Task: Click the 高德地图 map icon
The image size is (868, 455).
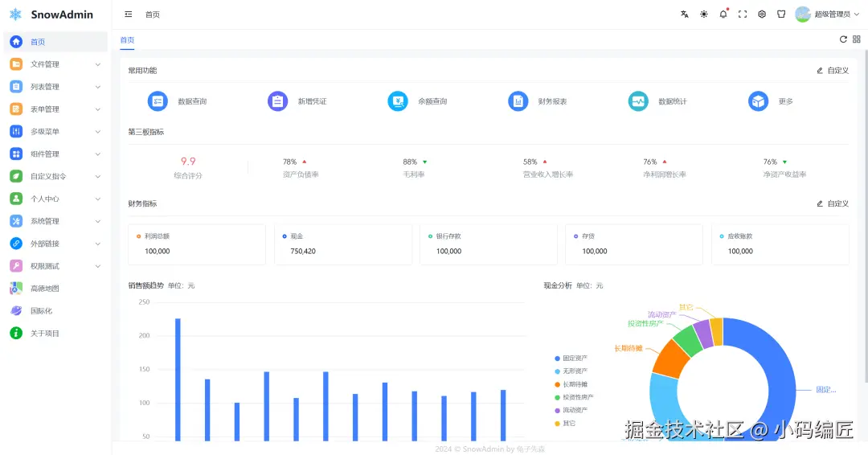Action: coord(16,289)
